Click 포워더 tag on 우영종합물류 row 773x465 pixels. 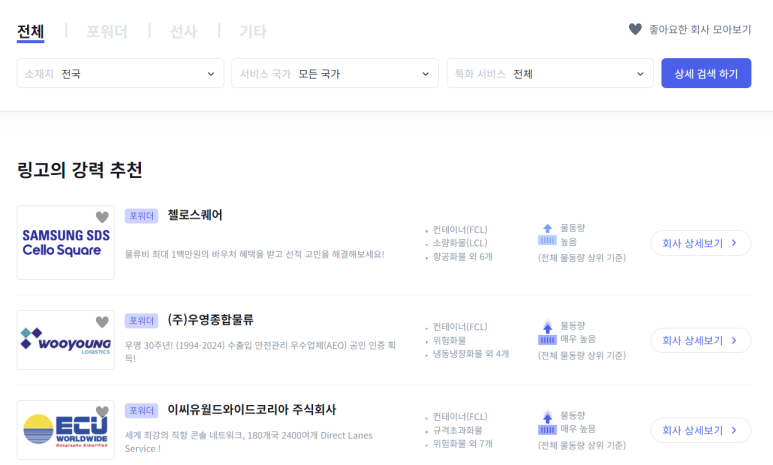(x=141, y=321)
